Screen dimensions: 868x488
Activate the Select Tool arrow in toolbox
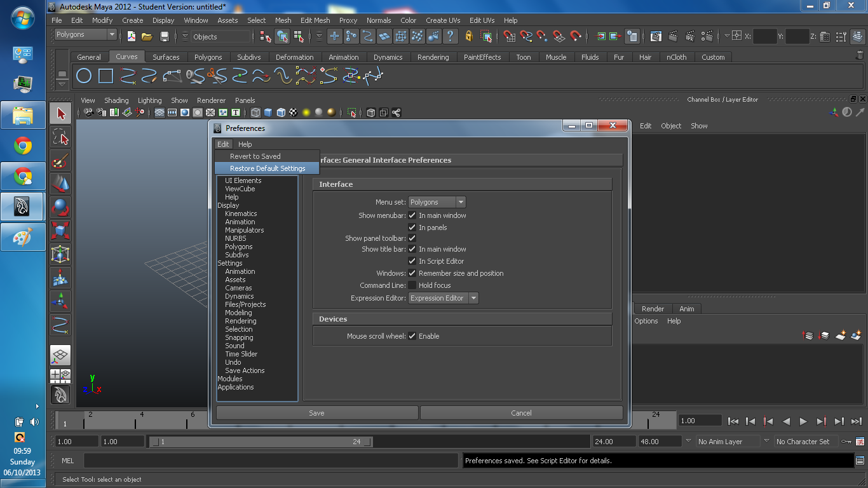tap(61, 114)
